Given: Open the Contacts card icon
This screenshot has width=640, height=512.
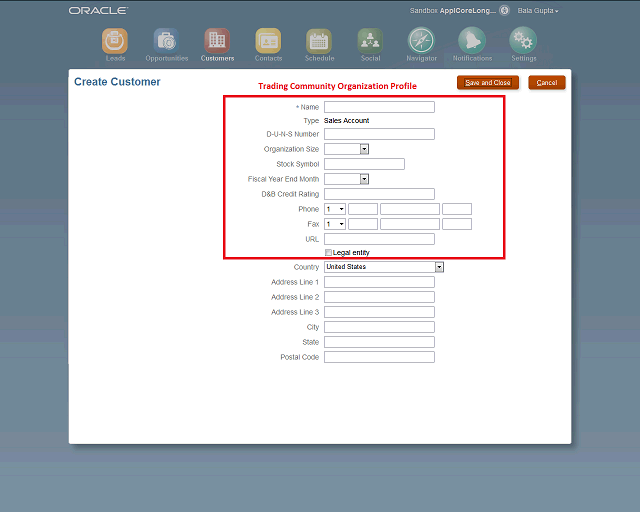Looking at the screenshot, I should [x=268, y=41].
